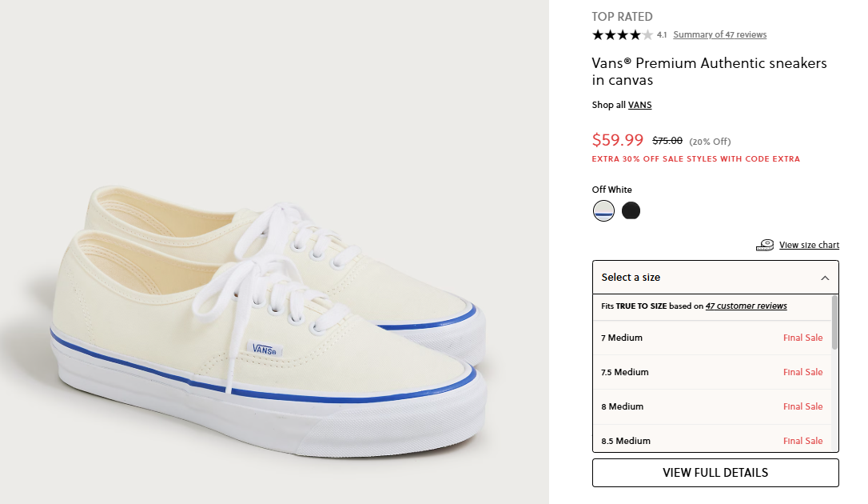
Task: Click the size chart ruler icon
Action: [x=765, y=245]
